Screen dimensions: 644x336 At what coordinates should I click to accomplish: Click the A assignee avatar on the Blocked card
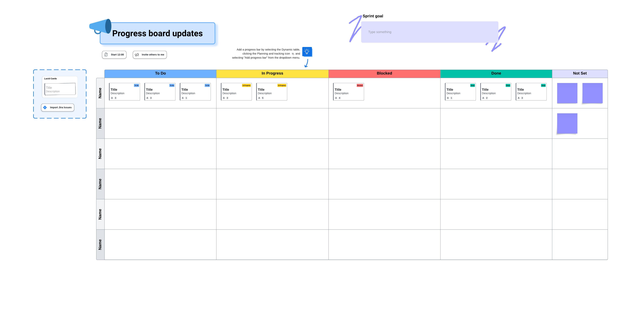(336, 98)
